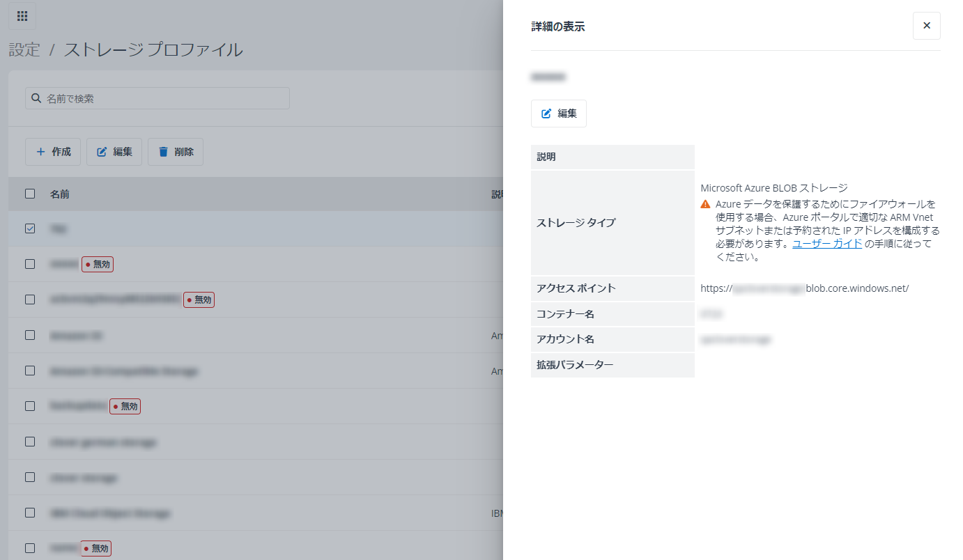963x560 pixels.
Task: Check the last visible row checkbox
Action: 30,548
